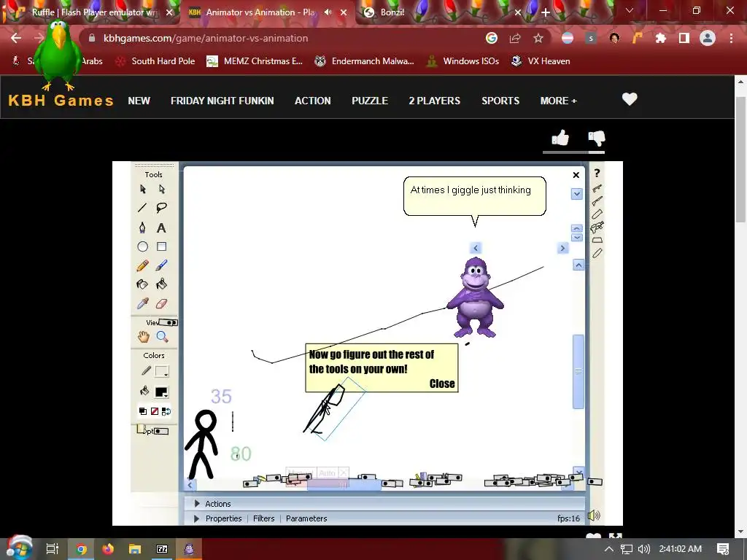
Task: Expand the Properties panel triangle
Action: 197,518
